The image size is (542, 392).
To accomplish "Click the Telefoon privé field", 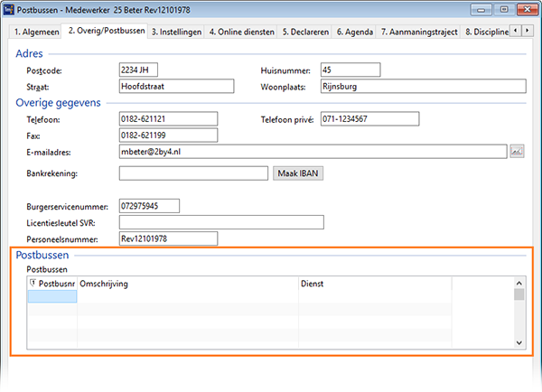I will [369, 118].
